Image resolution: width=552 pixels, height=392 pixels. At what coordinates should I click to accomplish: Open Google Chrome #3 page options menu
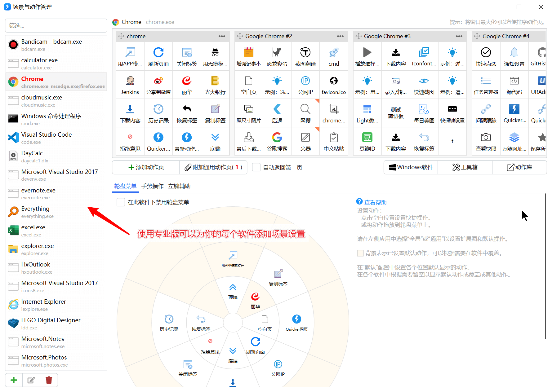(459, 36)
